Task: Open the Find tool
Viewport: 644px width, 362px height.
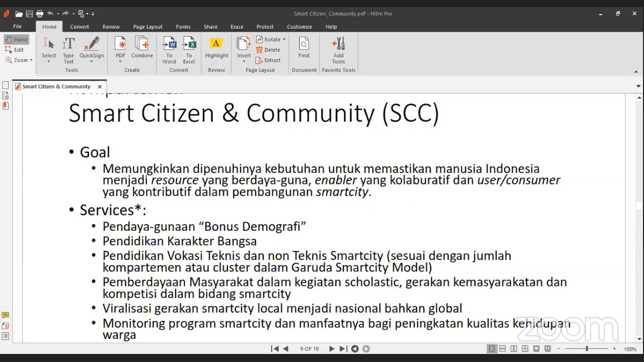Action: [x=303, y=48]
